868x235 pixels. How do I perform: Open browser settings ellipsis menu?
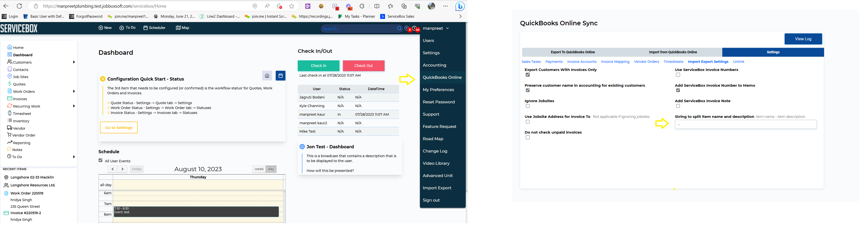click(x=445, y=6)
